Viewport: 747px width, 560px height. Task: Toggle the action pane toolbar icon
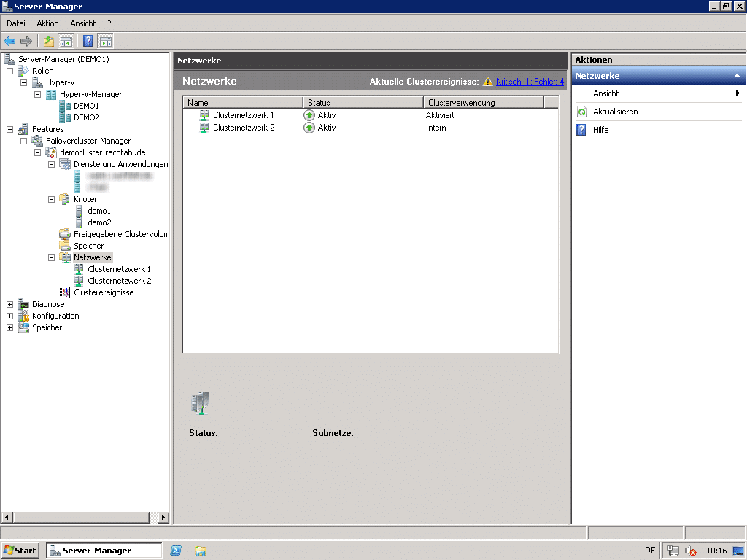tap(105, 41)
